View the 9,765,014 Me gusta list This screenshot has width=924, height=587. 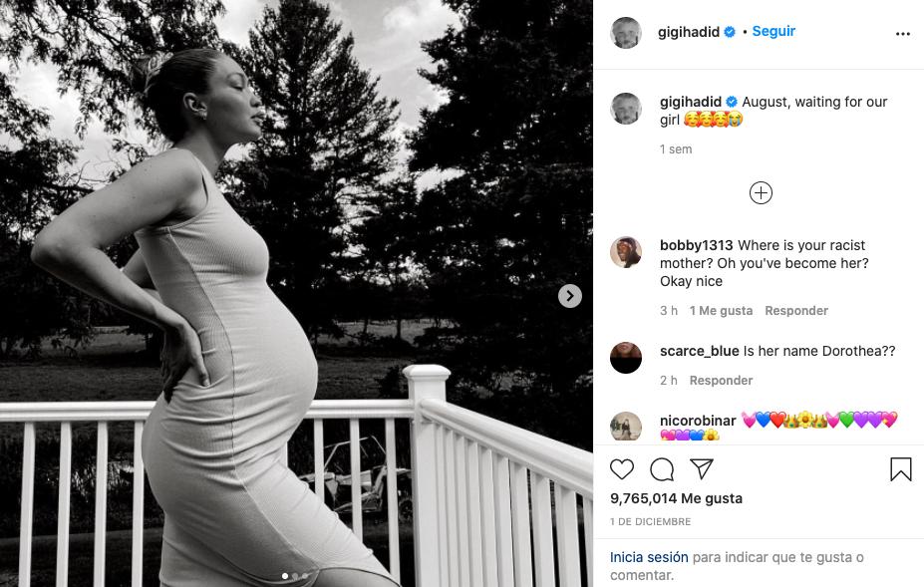pyautogui.click(x=676, y=498)
